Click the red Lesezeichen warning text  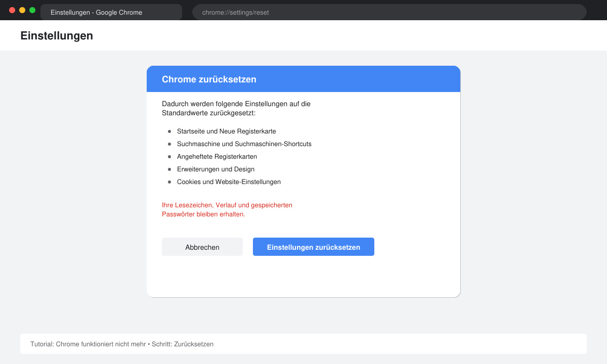[x=227, y=210]
